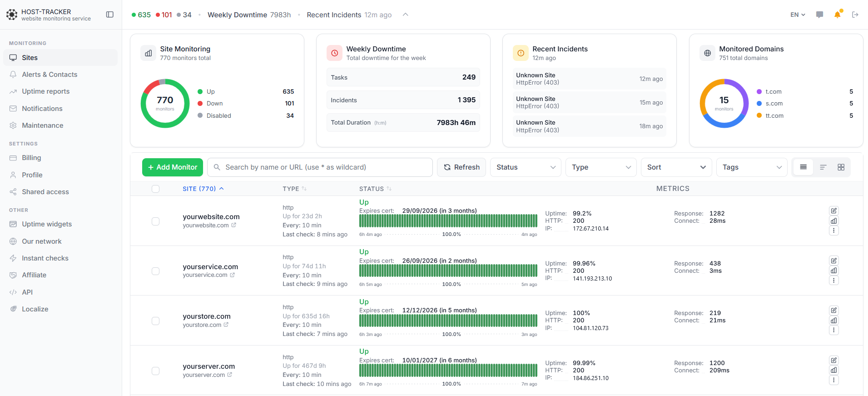
Task: Edit the yourservice.com monitor
Action: 834,261
